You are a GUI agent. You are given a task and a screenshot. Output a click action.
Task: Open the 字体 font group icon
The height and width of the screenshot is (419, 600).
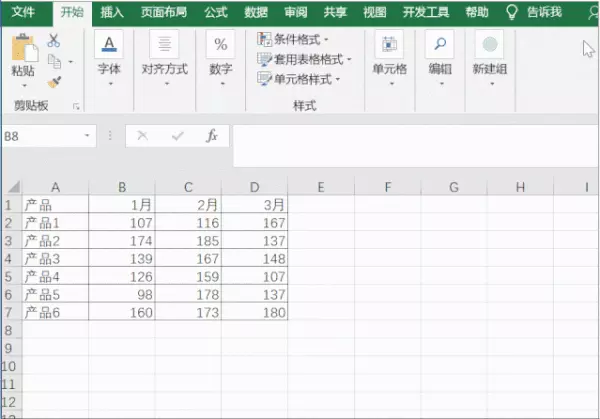pyautogui.click(x=109, y=44)
